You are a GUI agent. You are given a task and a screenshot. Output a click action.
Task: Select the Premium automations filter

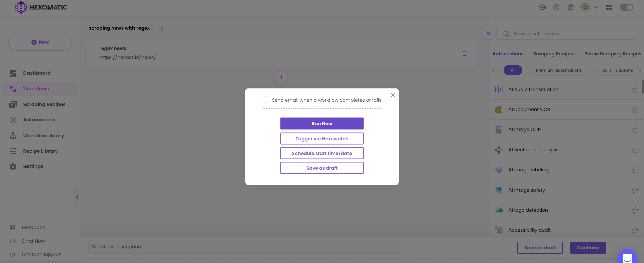(559, 70)
